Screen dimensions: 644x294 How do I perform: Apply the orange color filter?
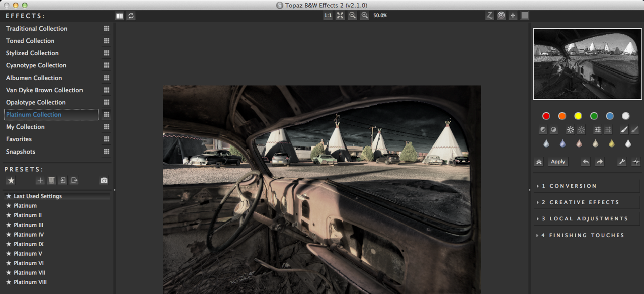click(x=562, y=116)
